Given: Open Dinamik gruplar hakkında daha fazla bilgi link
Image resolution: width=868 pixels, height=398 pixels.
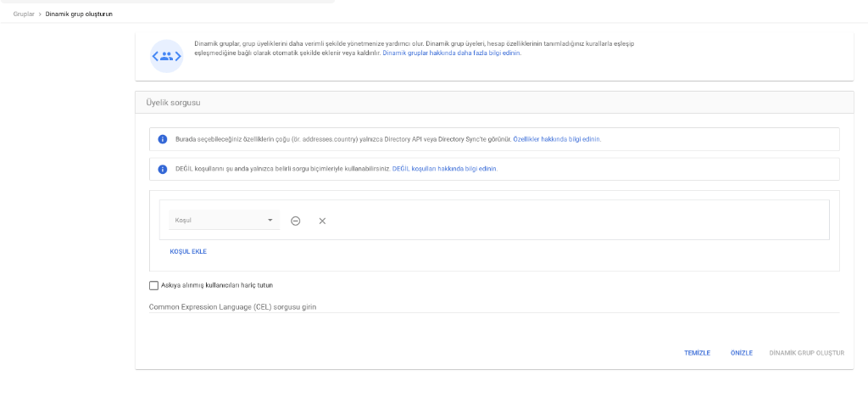Looking at the screenshot, I should (452, 53).
